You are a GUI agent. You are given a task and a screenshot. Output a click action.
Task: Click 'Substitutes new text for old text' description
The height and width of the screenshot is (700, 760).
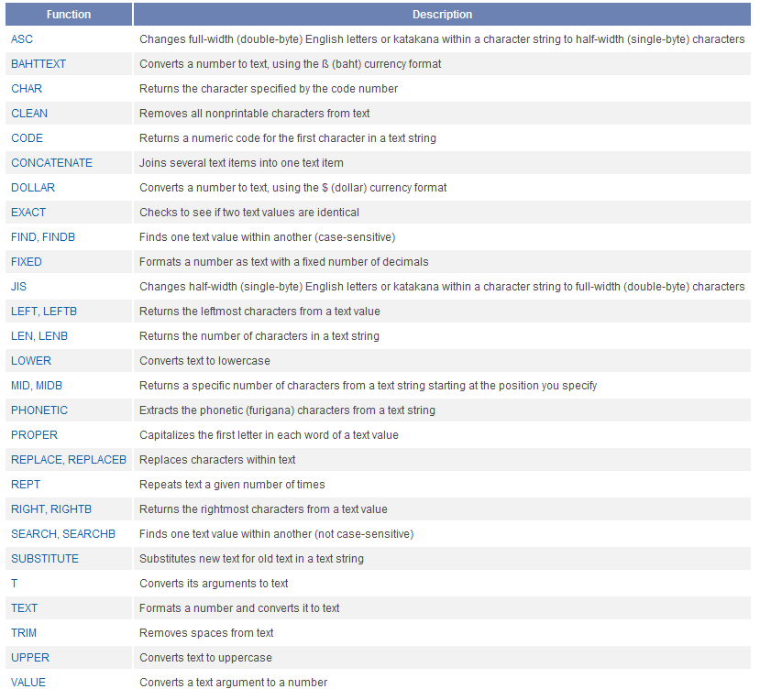coord(251,558)
